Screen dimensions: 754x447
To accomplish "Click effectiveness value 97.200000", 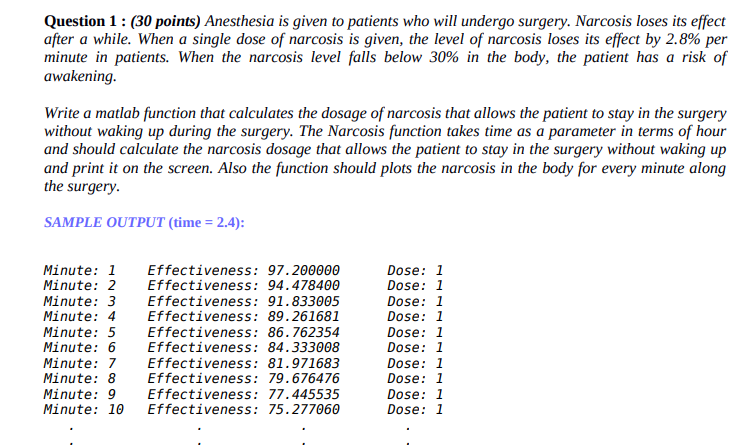I will click(303, 270).
